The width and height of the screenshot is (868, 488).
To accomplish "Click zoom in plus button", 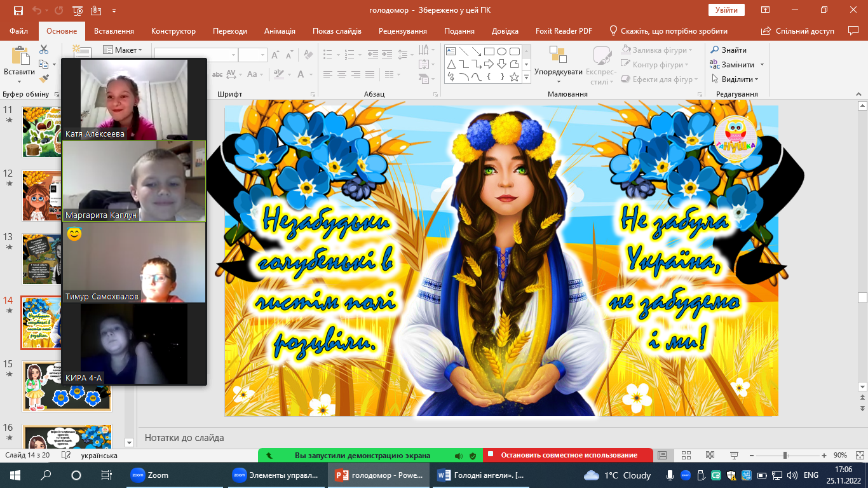I will coord(824,456).
